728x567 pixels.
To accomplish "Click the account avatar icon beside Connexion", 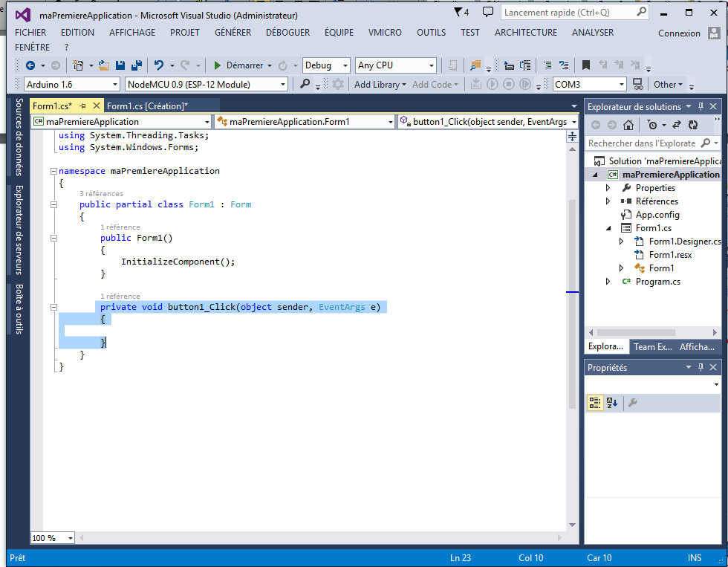I will pyautogui.click(x=714, y=33).
